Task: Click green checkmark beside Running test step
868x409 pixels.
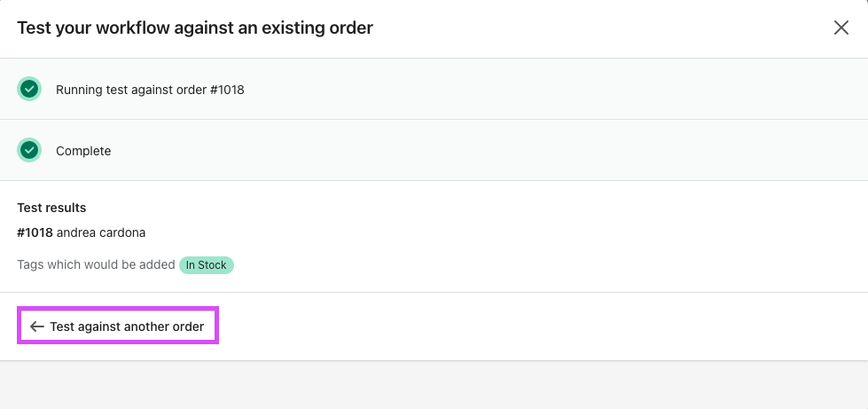Action: tap(29, 89)
